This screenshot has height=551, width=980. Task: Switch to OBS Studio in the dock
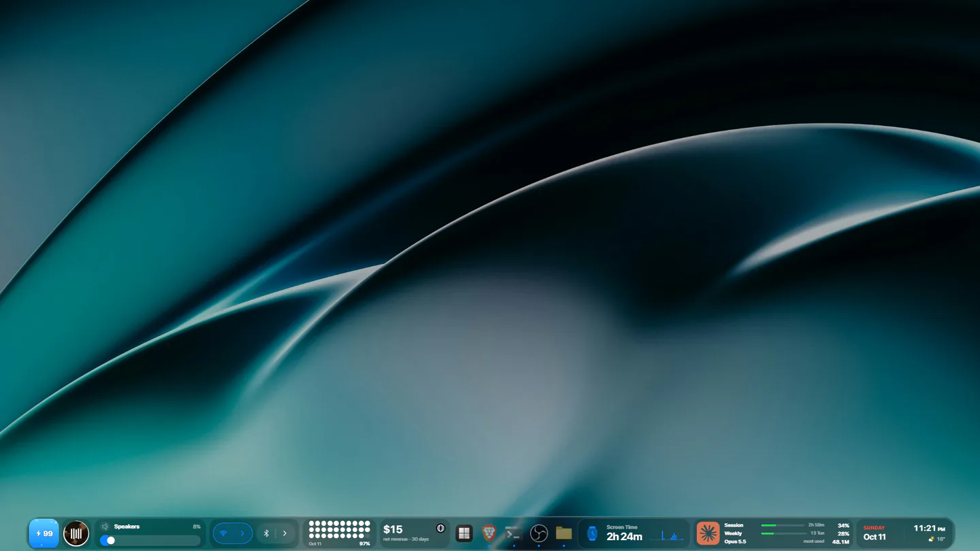pos(539,533)
